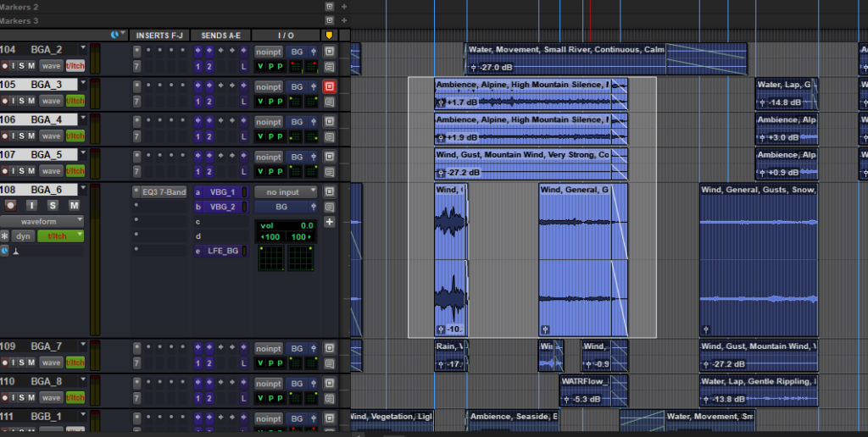Image resolution: width=868 pixels, height=437 pixels.
Task: Open BGA_6 waveform track view selector
Action: pyautogui.click(x=42, y=221)
